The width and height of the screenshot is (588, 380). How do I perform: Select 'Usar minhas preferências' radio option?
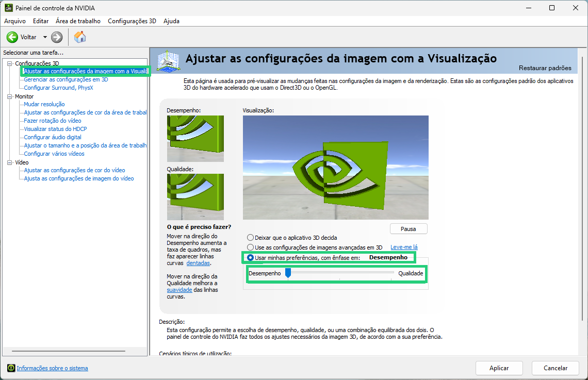(251, 257)
